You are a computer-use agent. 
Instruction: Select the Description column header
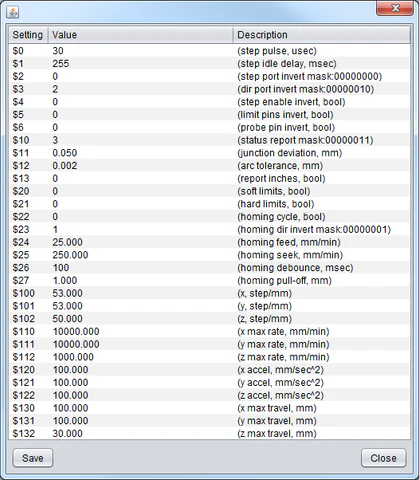(322, 35)
